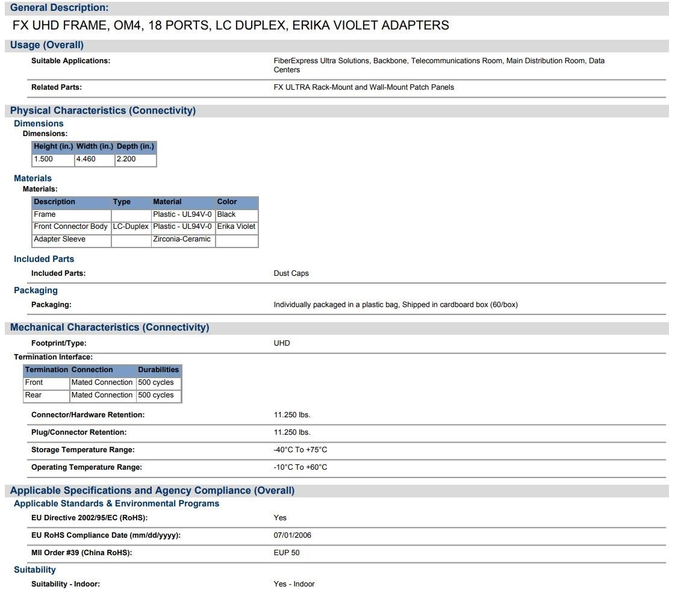Click the Termination Interface label

(x=53, y=357)
